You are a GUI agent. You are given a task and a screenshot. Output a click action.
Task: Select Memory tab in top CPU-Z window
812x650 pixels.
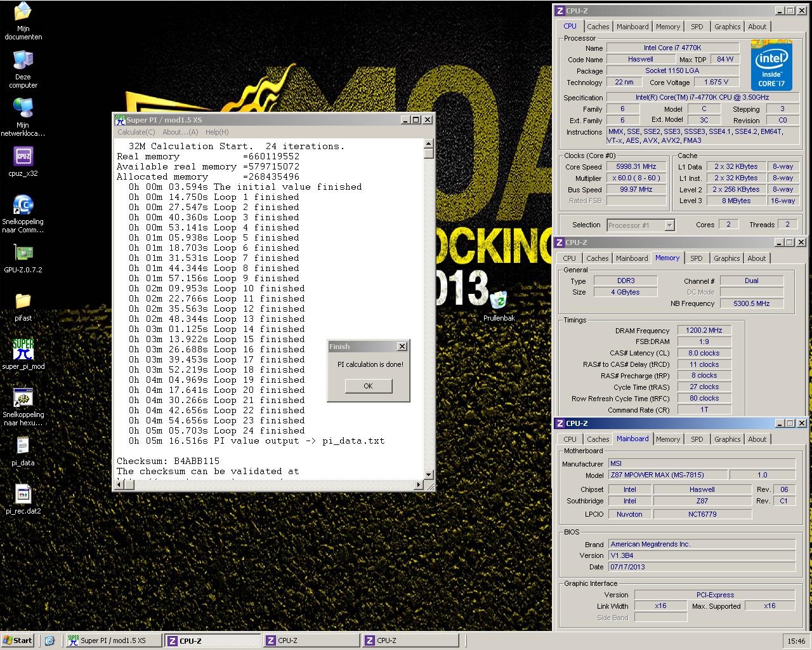tap(668, 27)
